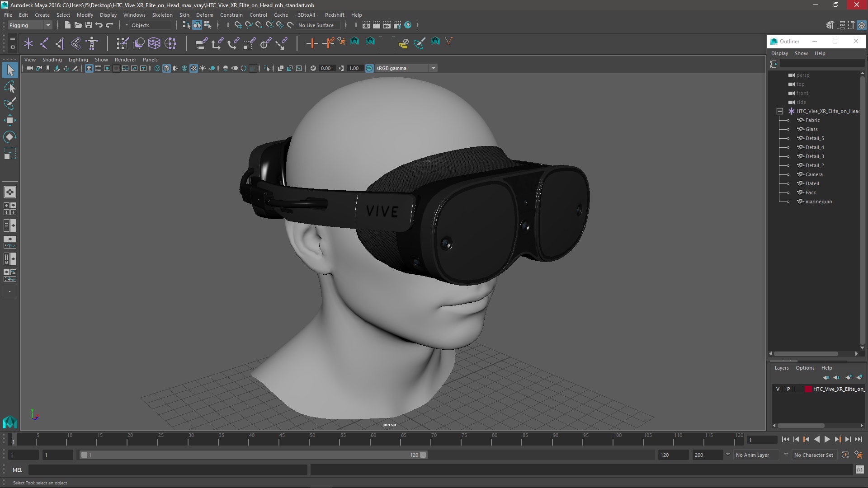Image resolution: width=868 pixels, height=488 pixels.
Task: Select the mannequin node in Outliner
Action: pos(818,202)
